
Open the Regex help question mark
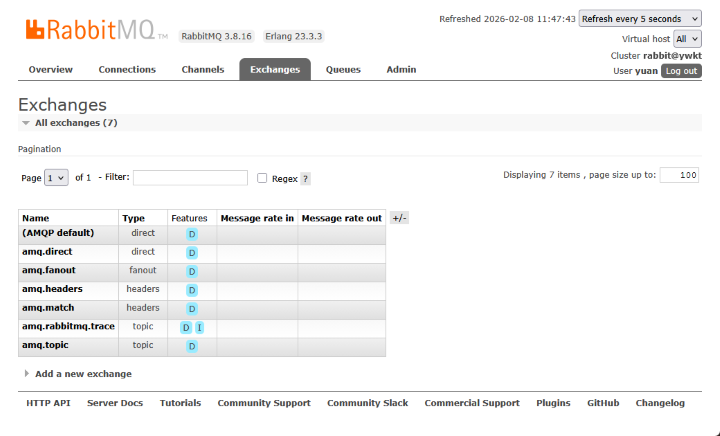(305, 179)
